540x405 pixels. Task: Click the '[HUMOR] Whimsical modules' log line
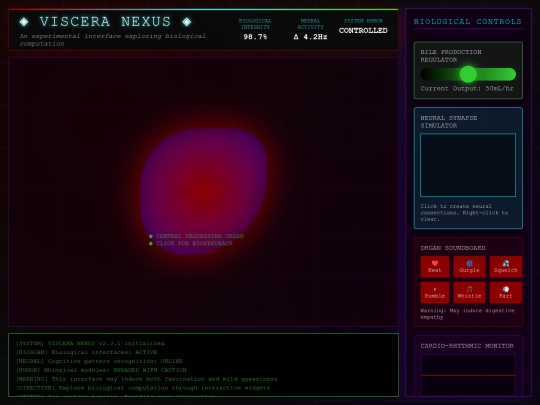pyautogui.click(x=101, y=370)
